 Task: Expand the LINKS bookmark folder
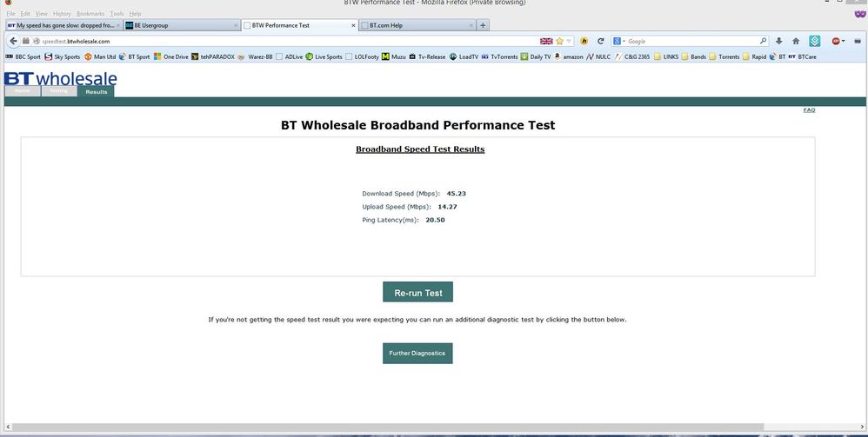click(666, 56)
